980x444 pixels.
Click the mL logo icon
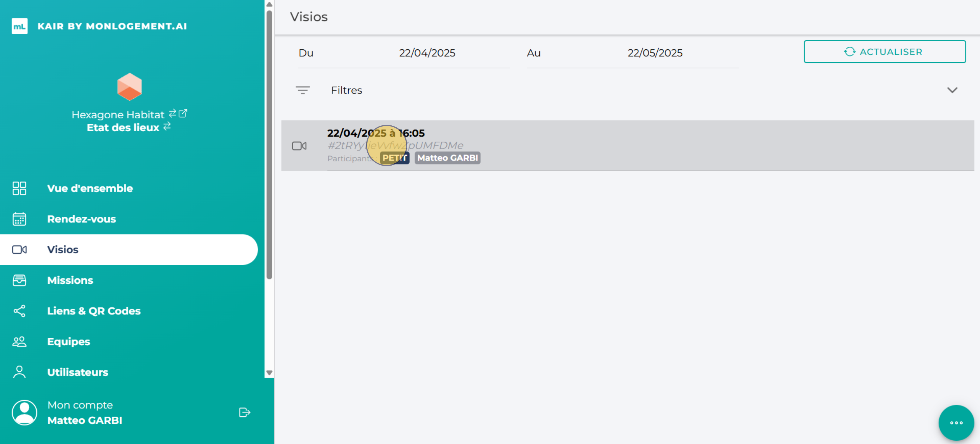(x=19, y=26)
